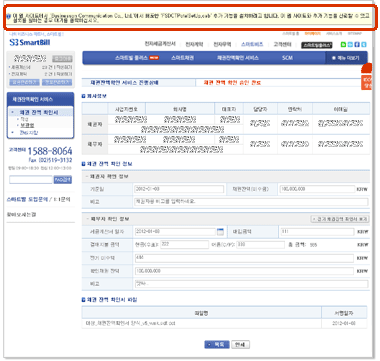Click 기준일 field showing 2012-01-03
This screenshot has width=380, height=361.
tap(179, 189)
